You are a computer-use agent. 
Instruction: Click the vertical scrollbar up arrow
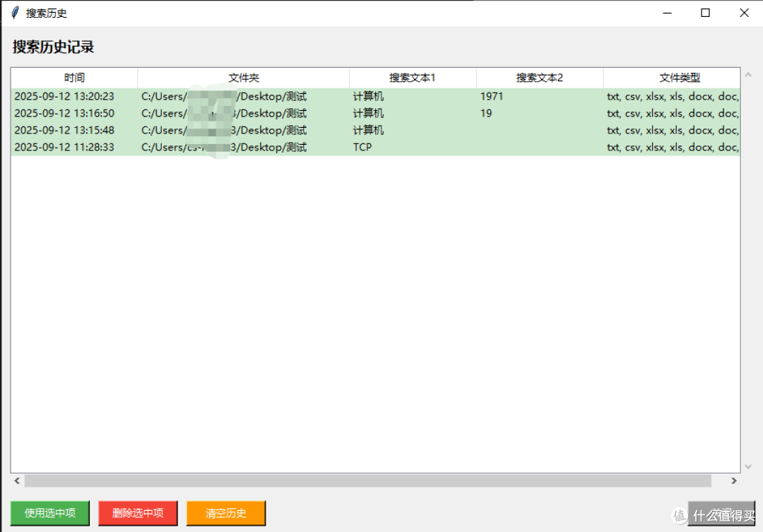[x=748, y=75]
